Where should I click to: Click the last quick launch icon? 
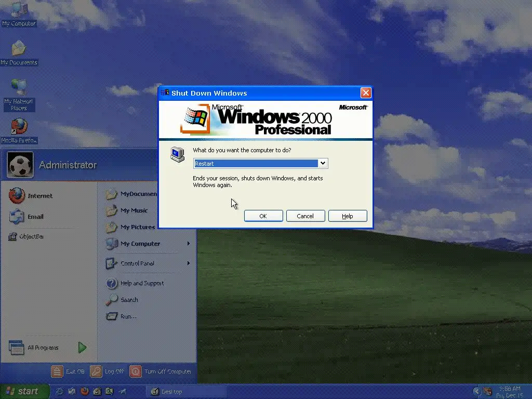click(123, 392)
